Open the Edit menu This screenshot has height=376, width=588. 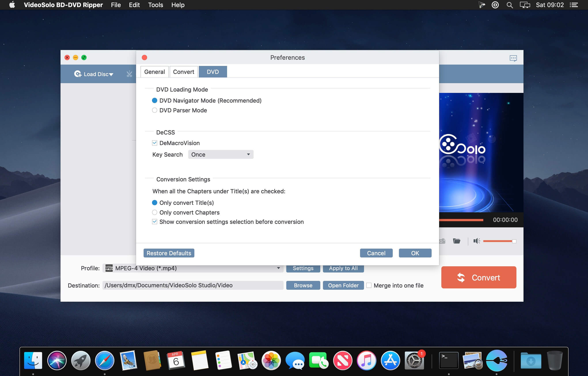(134, 5)
